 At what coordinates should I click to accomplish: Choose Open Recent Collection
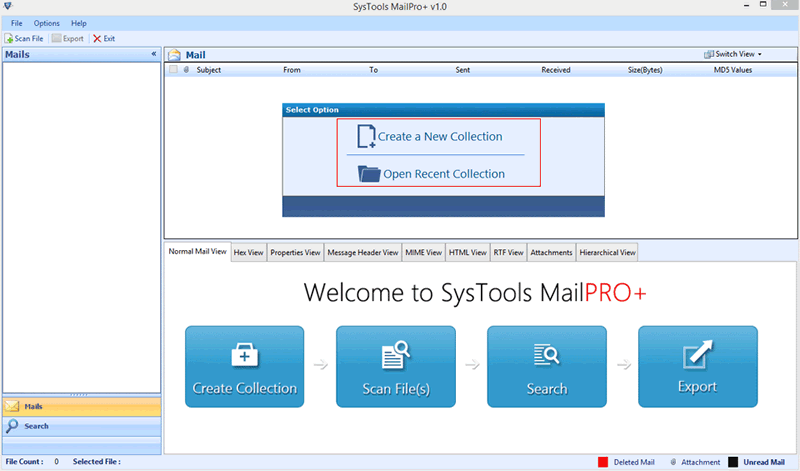point(431,173)
